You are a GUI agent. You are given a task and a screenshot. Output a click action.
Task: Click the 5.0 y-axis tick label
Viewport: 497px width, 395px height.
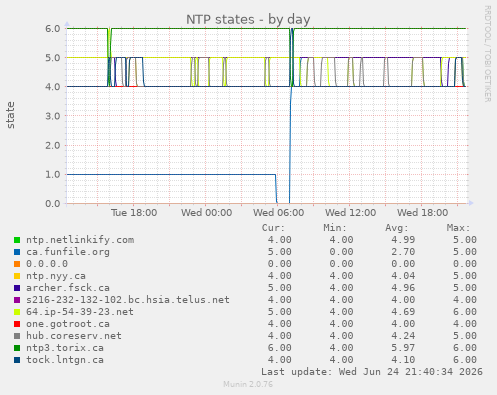[53, 58]
